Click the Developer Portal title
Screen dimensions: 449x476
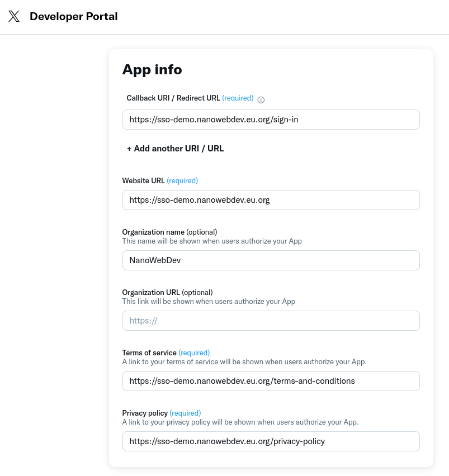tap(73, 16)
